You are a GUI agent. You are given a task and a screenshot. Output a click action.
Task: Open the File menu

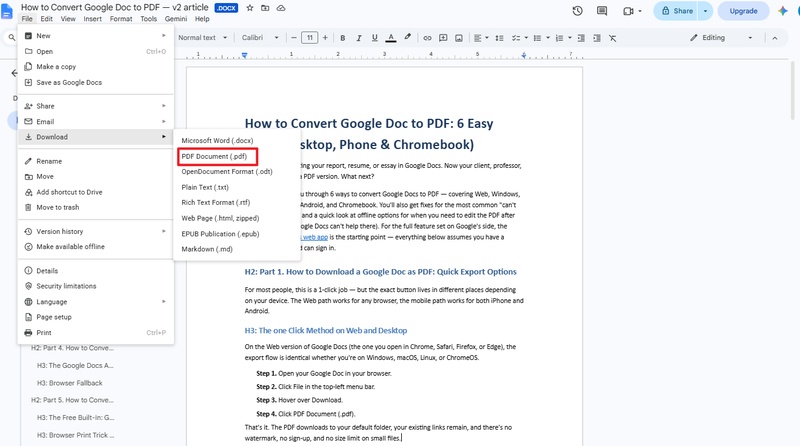[x=27, y=19]
